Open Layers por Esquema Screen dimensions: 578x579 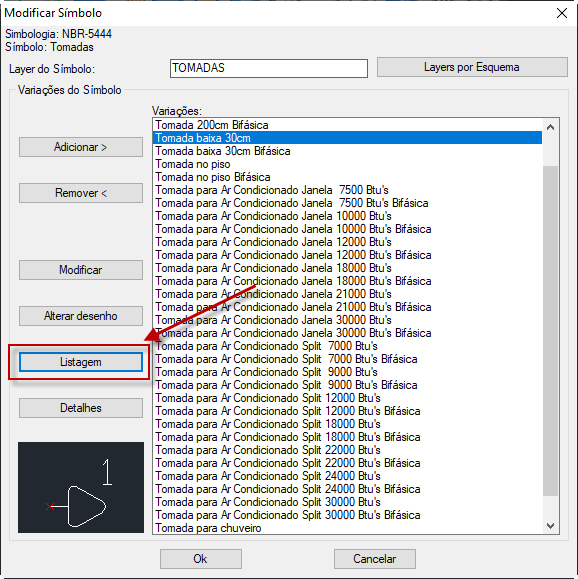472,67
